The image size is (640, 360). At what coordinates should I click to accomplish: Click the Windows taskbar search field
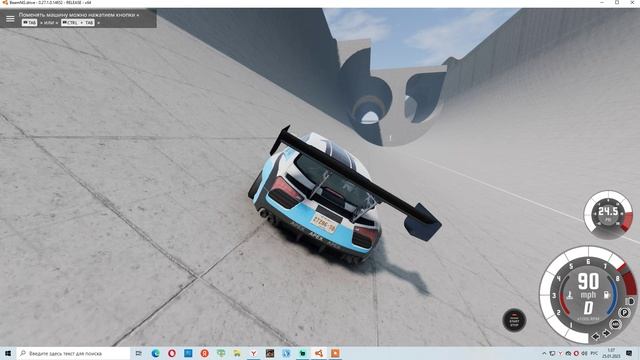pyautogui.click(x=73, y=353)
